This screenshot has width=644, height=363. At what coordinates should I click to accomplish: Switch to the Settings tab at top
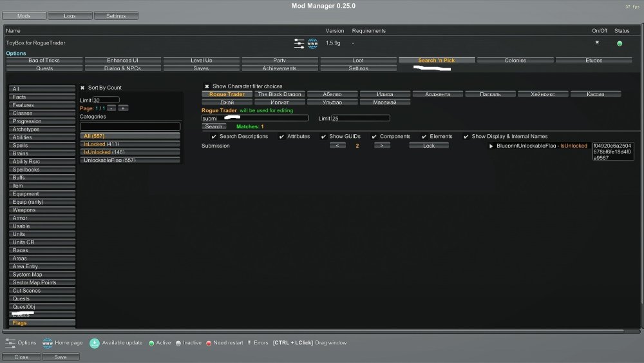coord(116,15)
